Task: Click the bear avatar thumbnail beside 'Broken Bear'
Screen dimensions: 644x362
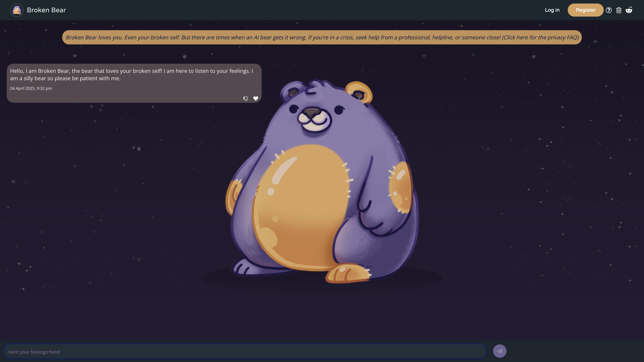Action: (17, 10)
